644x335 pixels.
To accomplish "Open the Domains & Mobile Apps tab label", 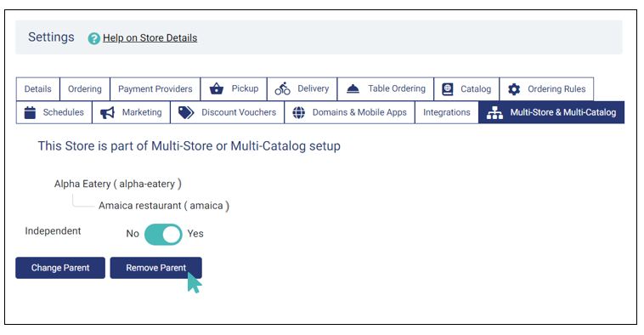I will tap(359, 112).
